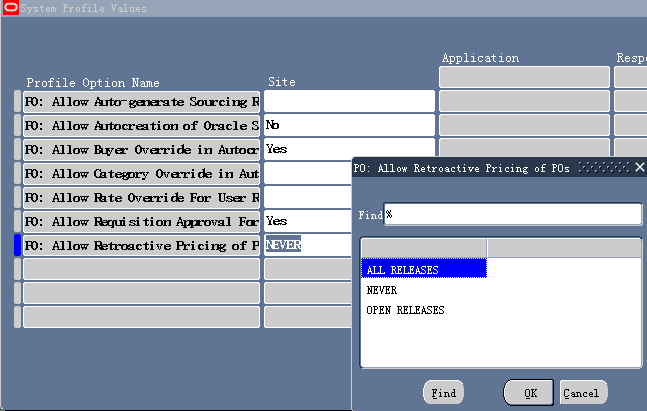Image resolution: width=647 pixels, height=411 pixels.
Task: Select ALL RELEASES in the value list
Action: [424, 269]
